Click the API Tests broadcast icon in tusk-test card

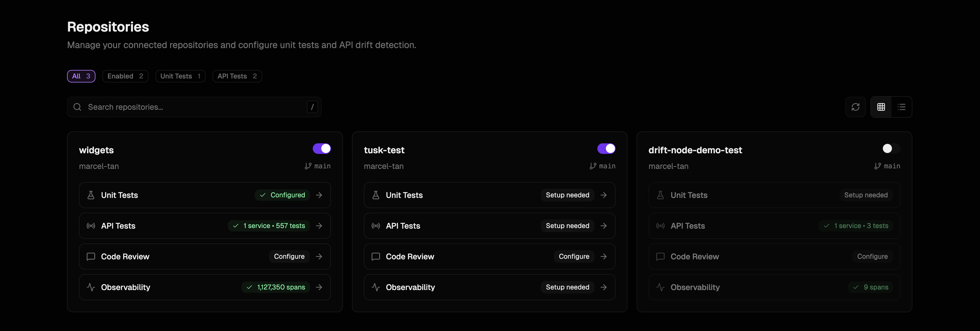376,226
